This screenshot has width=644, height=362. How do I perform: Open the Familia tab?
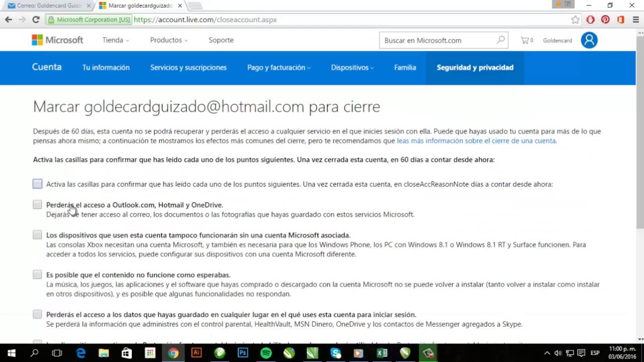[x=405, y=67]
